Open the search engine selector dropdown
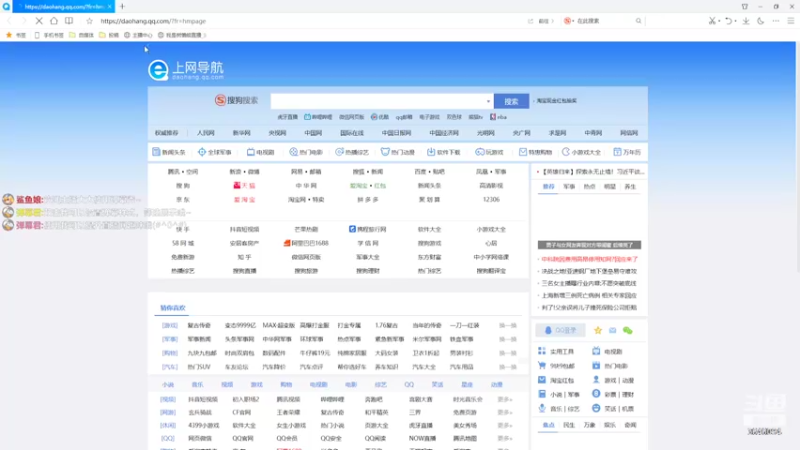 (567, 21)
